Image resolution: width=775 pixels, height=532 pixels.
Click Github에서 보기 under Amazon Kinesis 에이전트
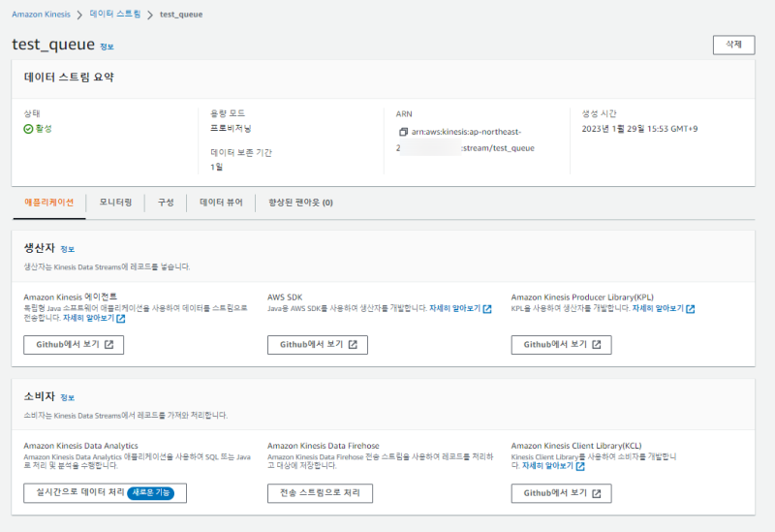(74, 344)
